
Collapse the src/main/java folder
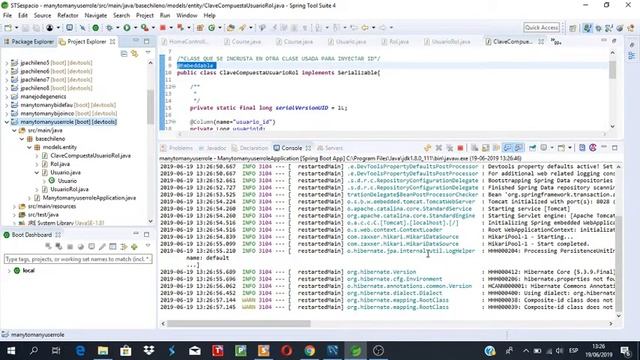click(14, 131)
